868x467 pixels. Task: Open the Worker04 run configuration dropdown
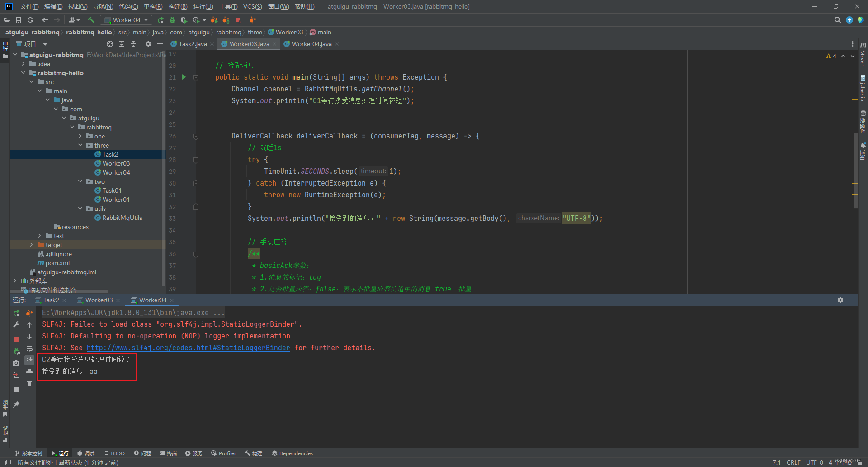click(x=126, y=20)
